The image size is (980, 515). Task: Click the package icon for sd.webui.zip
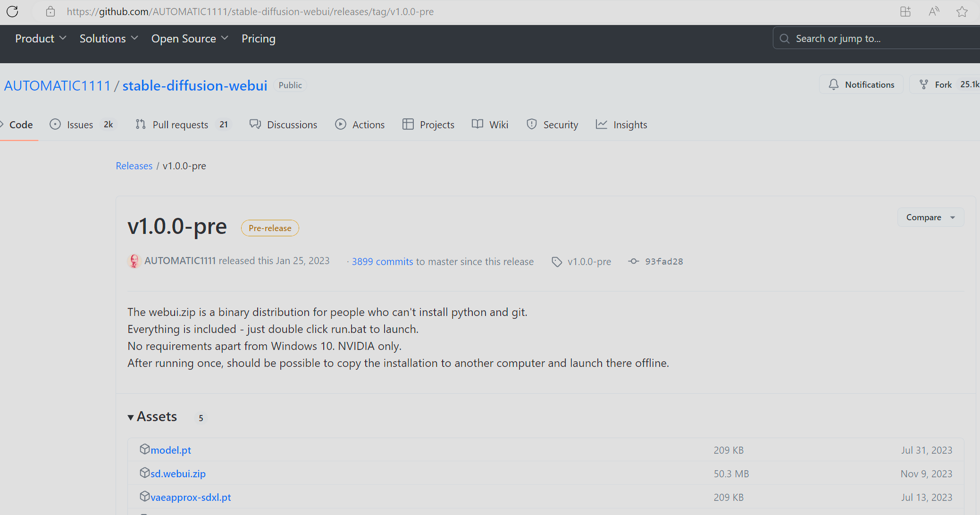(144, 473)
